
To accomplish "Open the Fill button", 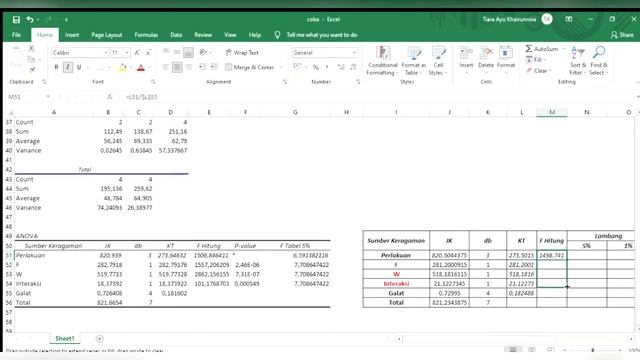I will [536, 60].
